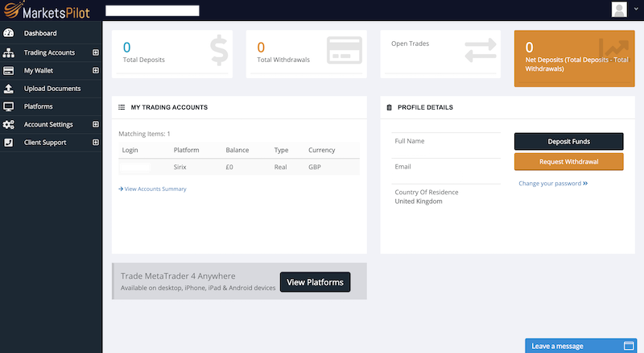Click the Dashboard speedometer icon in sidebar

[9, 34]
